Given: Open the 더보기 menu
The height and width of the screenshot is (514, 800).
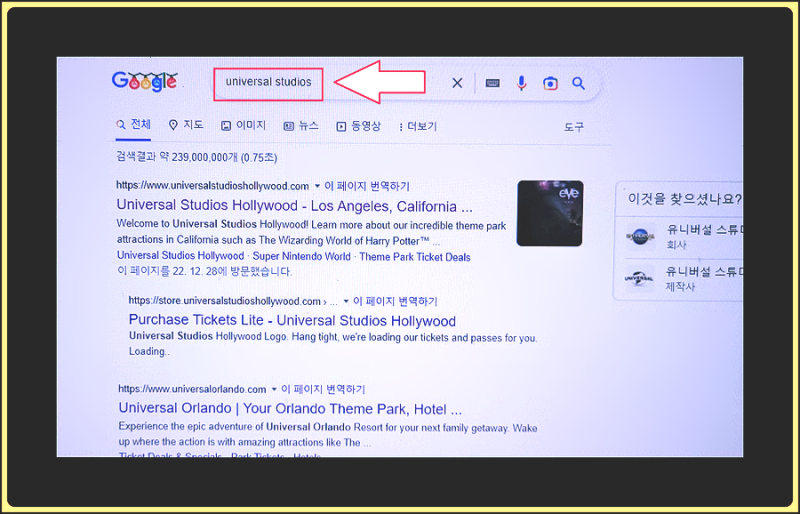Looking at the screenshot, I should 418,127.
